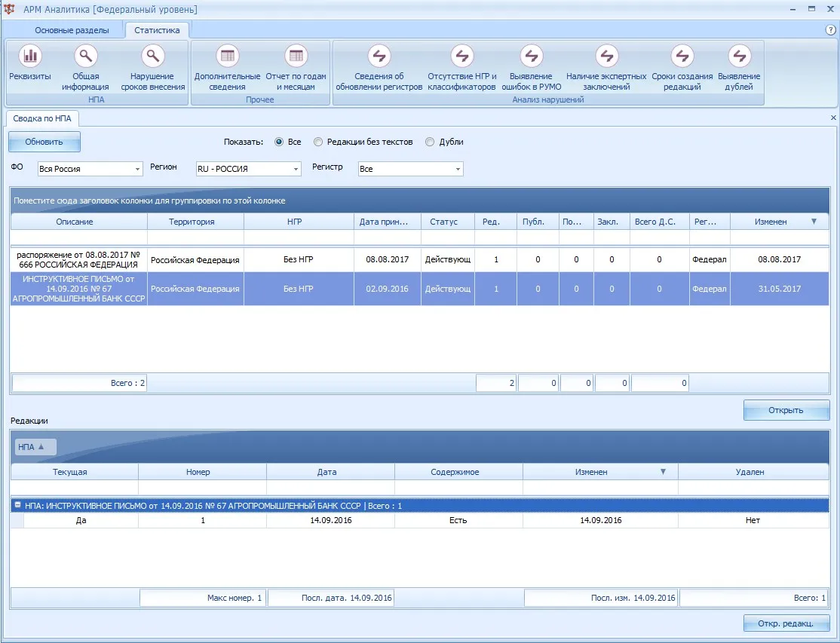Click the Есть cell in Содержимое column
Viewport: 840px width, 643px height.
(458, 520)
